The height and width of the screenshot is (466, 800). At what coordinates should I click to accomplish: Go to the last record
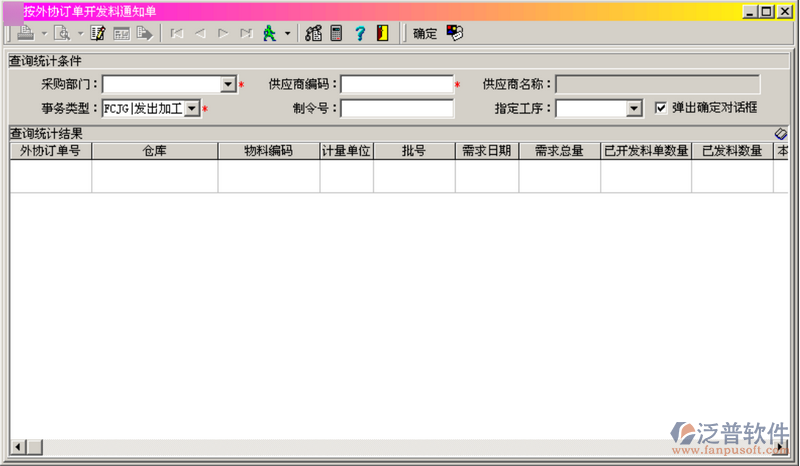[246, 34]
